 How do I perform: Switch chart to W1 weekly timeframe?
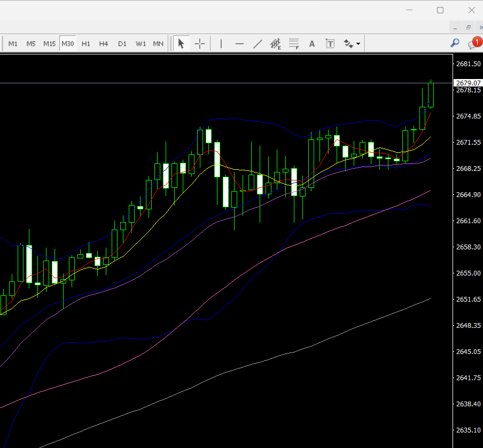pos(141,44)
